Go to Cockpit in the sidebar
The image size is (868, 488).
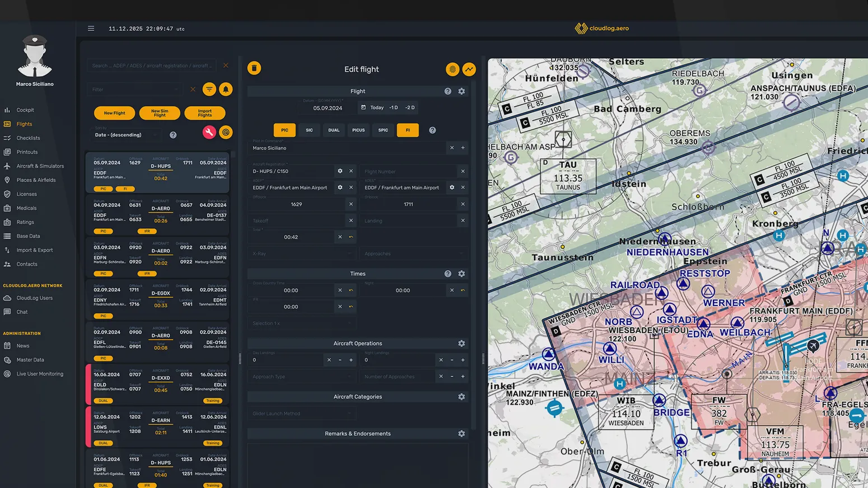click(x=25, y=110)
